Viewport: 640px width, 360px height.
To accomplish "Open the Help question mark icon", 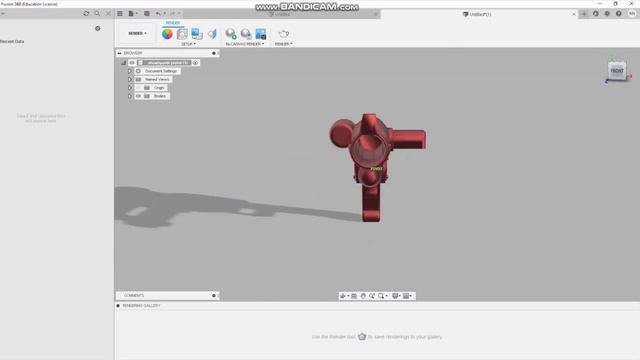I will point(619,14).
